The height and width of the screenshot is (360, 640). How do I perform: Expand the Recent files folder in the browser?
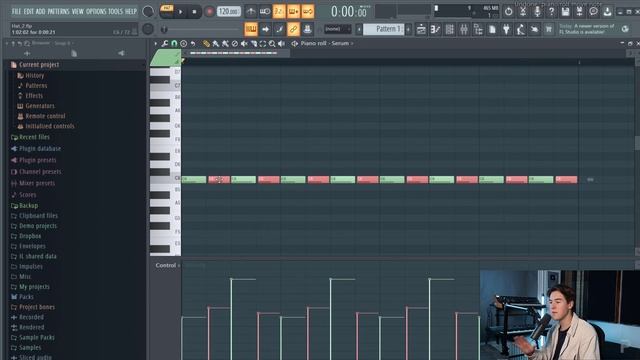pos(34,137)
